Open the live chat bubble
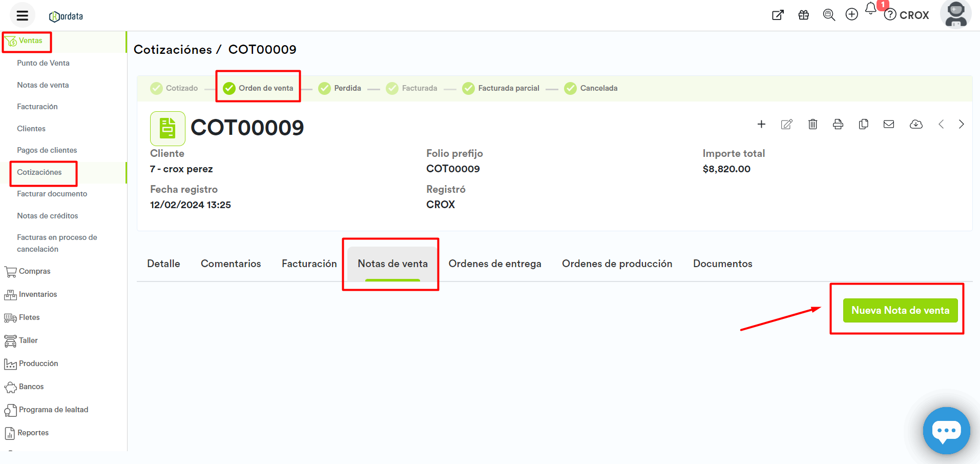The height and width of the screenshot is (464, 980). (x=946, y=430)
